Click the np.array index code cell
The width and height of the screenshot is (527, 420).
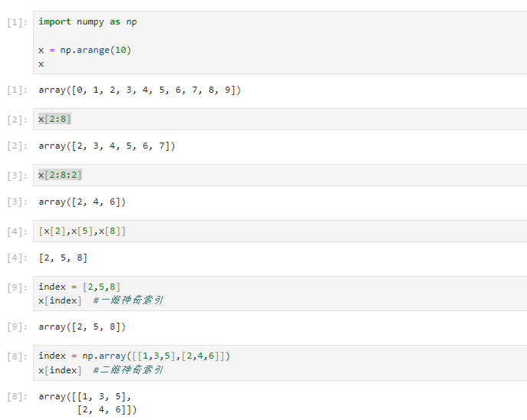coord(280,363)
